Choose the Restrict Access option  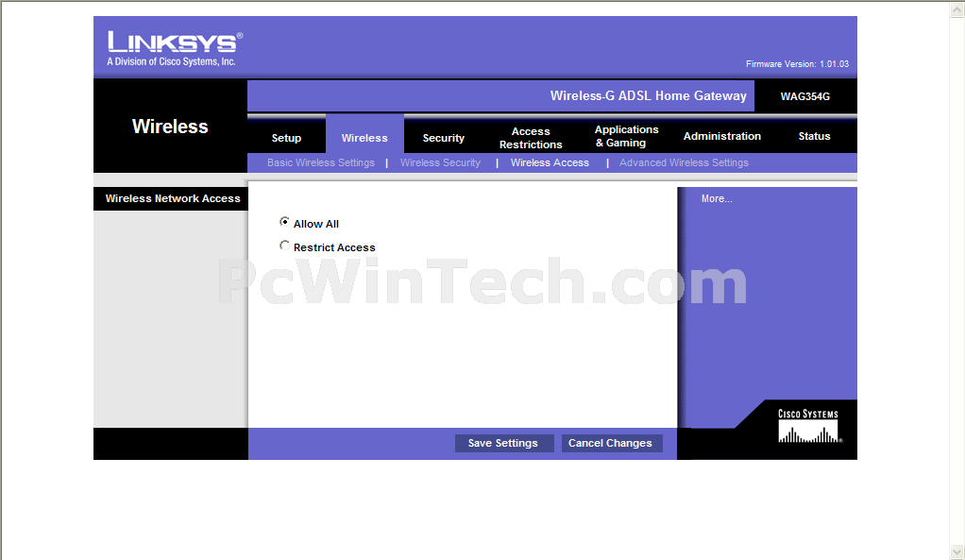[x=284, y=246]
